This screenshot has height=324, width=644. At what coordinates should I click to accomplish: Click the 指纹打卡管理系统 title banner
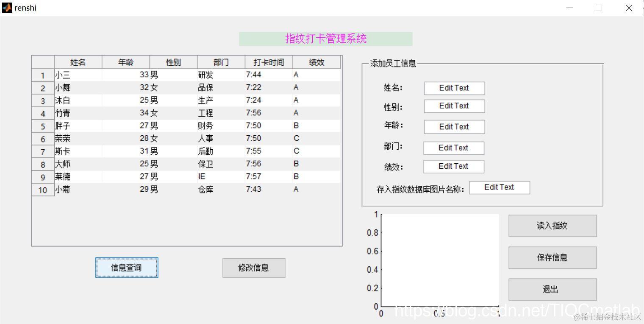326,38
